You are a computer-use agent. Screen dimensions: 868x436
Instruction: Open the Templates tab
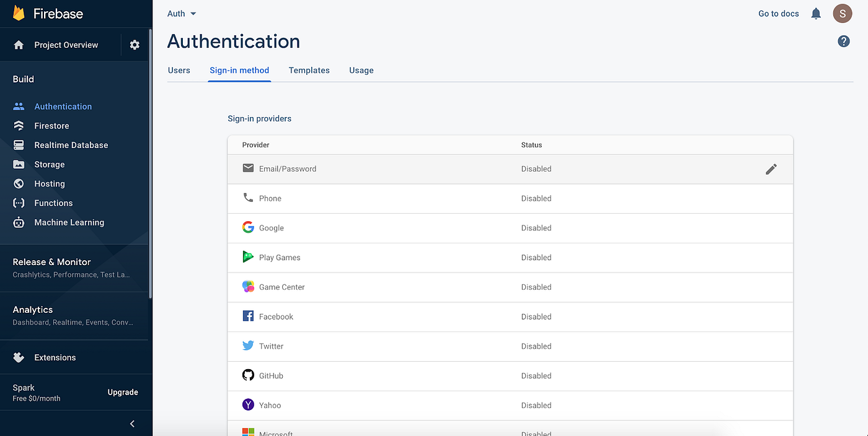pos(309,70)
